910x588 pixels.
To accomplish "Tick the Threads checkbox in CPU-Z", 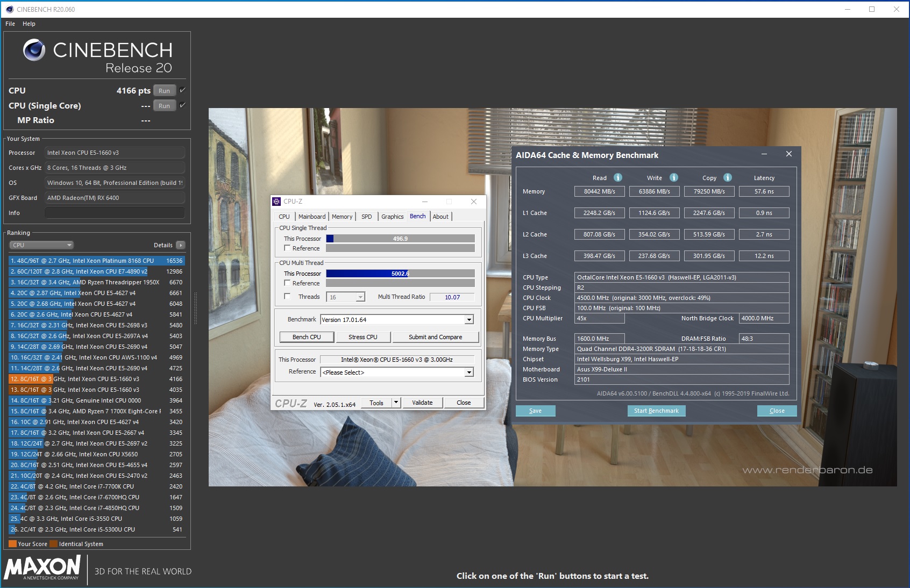I will [287, 297].
